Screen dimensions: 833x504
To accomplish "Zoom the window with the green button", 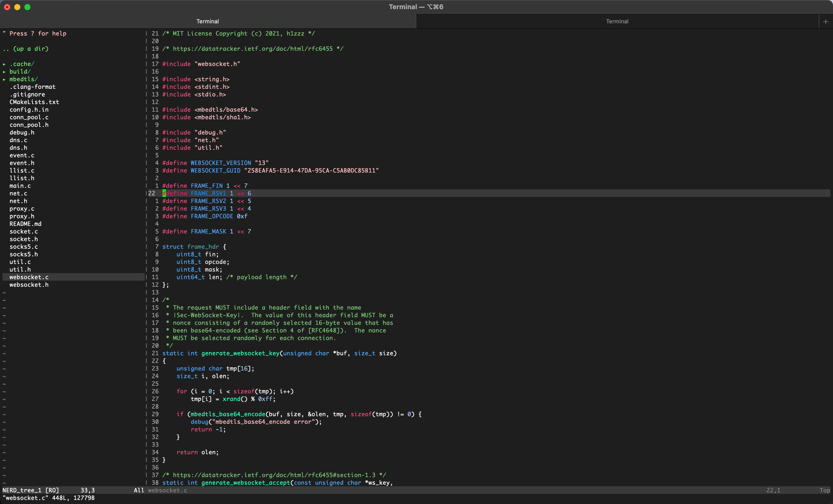I will 27,7.
